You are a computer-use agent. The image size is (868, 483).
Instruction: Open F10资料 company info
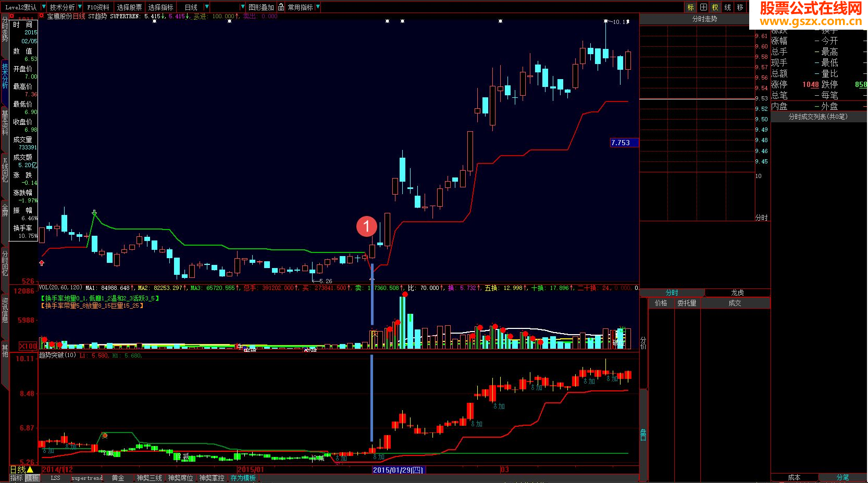coord(98,7)
